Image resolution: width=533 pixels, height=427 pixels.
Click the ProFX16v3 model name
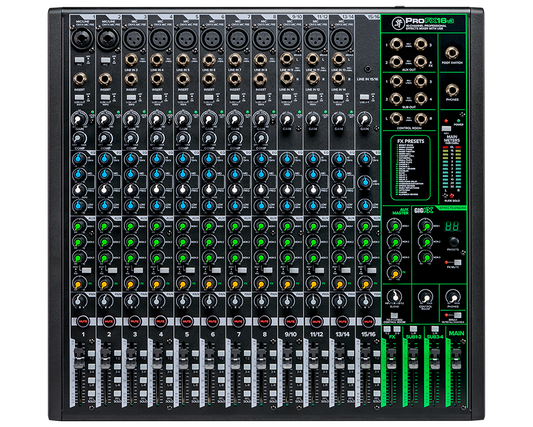click(x=430, y=21)
